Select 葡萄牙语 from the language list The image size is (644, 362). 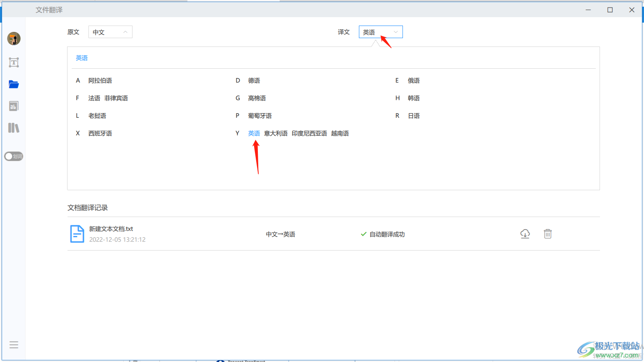pos(260,116)
